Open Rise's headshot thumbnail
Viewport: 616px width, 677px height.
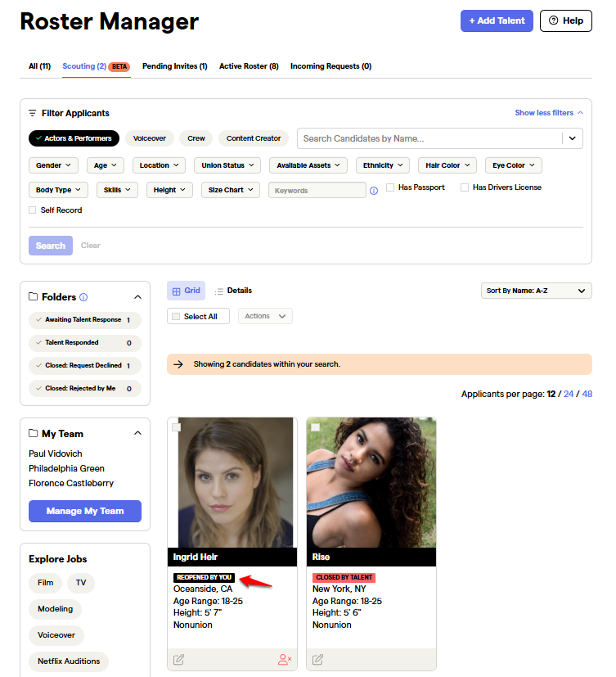pyautogui.click(x=371, y=482)
